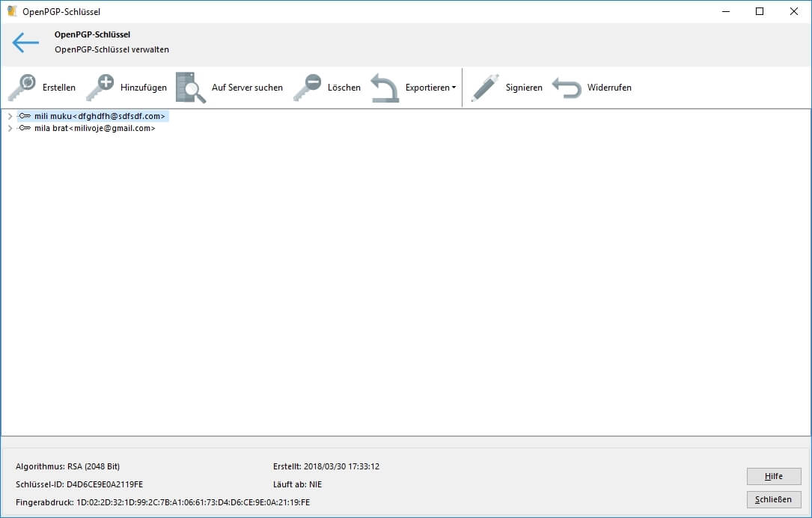Click the key icon beside mila brat

(25, 129)
